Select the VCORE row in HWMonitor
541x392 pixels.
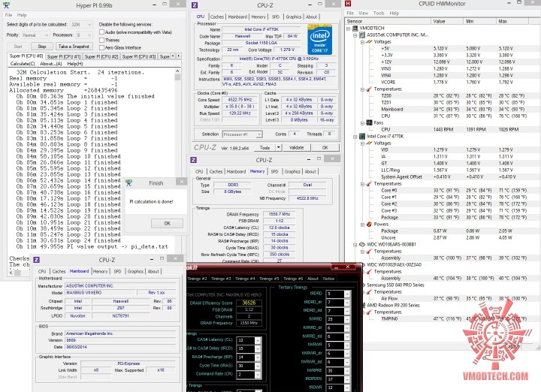(453, 82)
